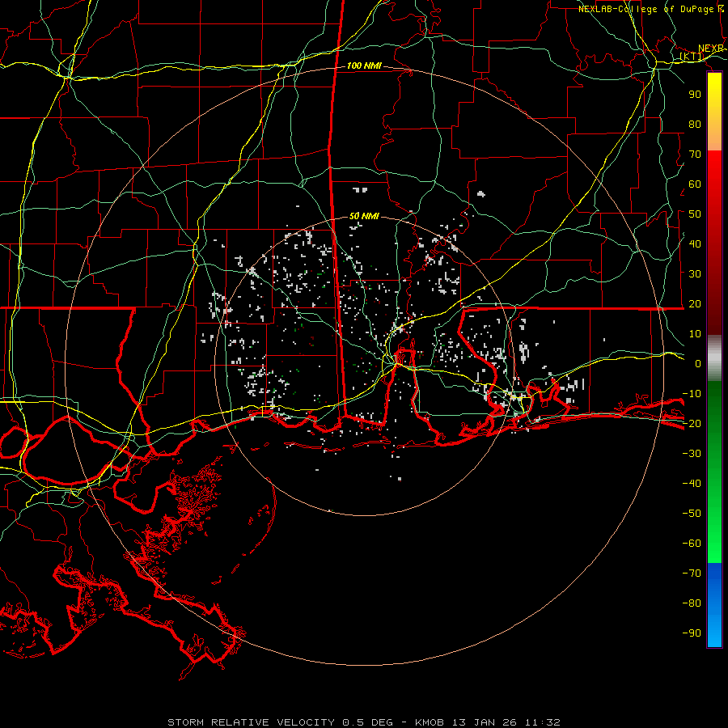Screen dimensions: 728x728
Task: Select the positive 50 knot scale label
Action: coord(695,214)
